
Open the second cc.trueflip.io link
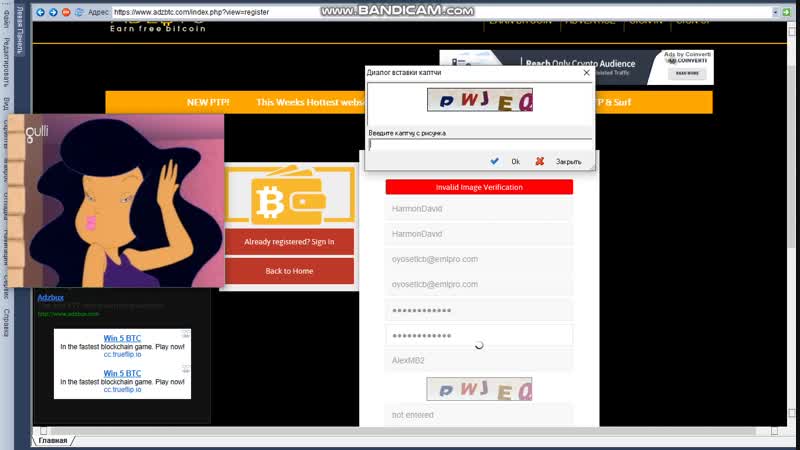coord(122,389)
